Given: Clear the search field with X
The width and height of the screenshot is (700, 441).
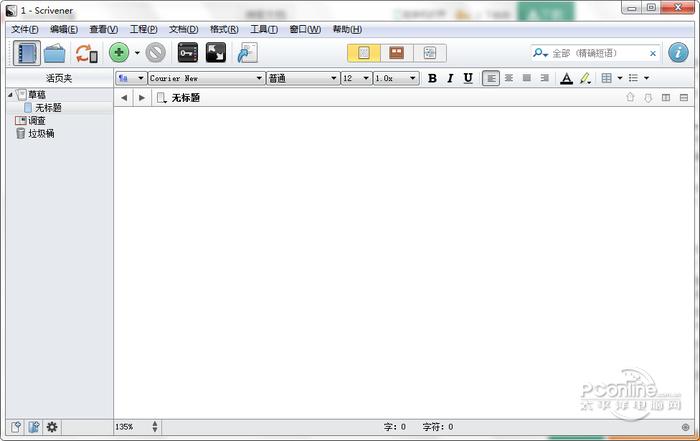Looking at the screenshot, I should 653,54.
